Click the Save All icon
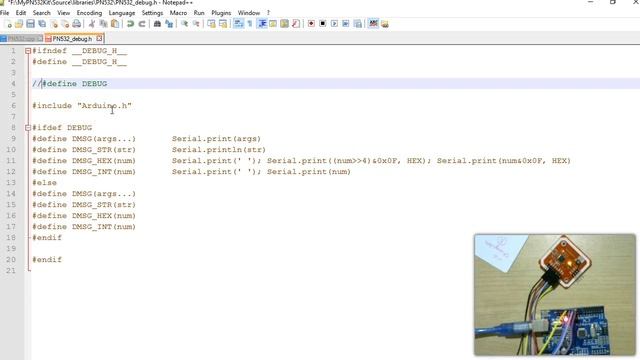 click(42, 24)
